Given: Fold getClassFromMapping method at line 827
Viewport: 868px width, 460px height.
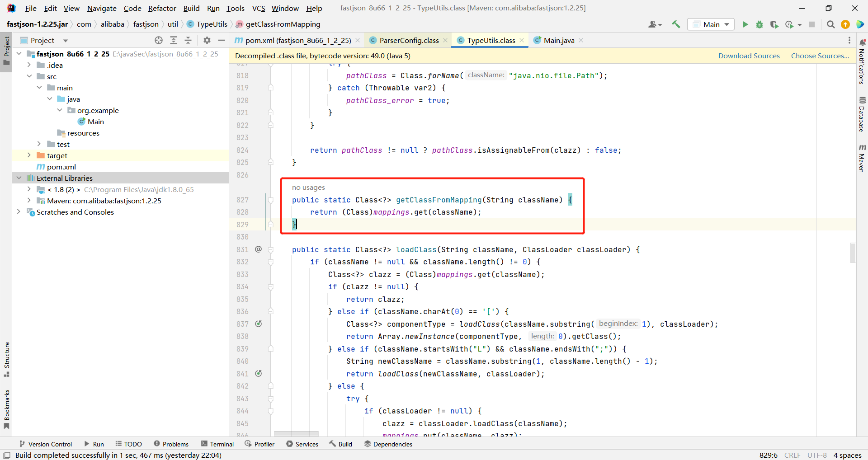Looking at the screenshot, I should (271, 200).
